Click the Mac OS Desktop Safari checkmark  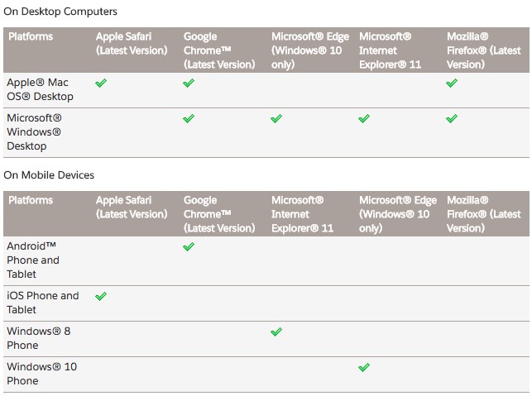coord(101,83)
